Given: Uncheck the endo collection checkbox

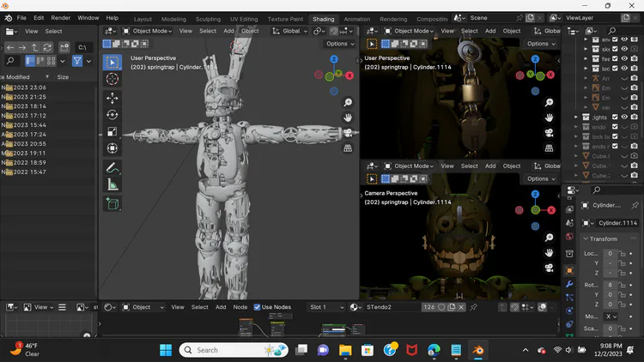Looking at the screenshot, I should 615,127.
